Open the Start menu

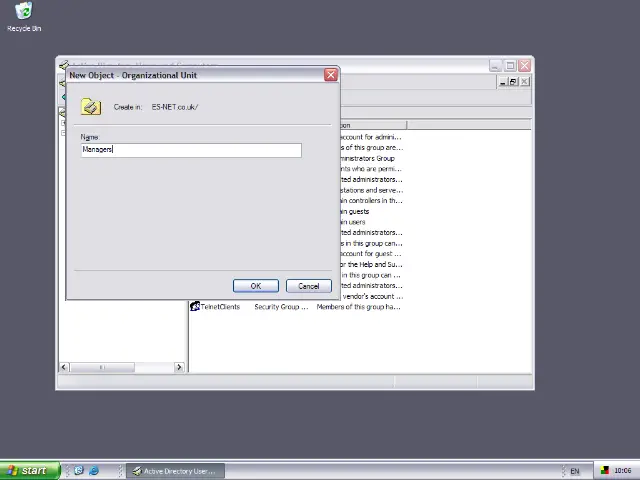point(29,471)
